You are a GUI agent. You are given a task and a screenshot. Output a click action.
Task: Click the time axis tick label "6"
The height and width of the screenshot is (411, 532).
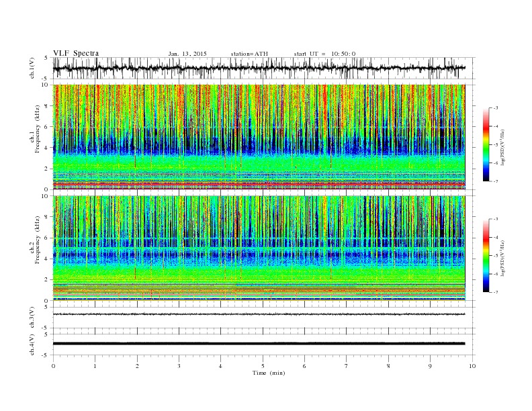click(305, 366)
